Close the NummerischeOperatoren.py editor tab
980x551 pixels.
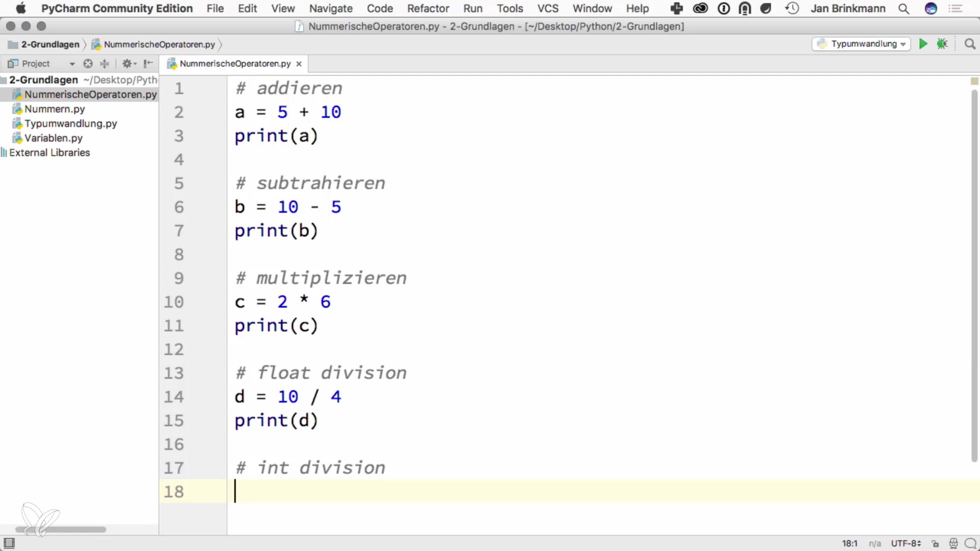pyautogui.click(x=299, y=64)
